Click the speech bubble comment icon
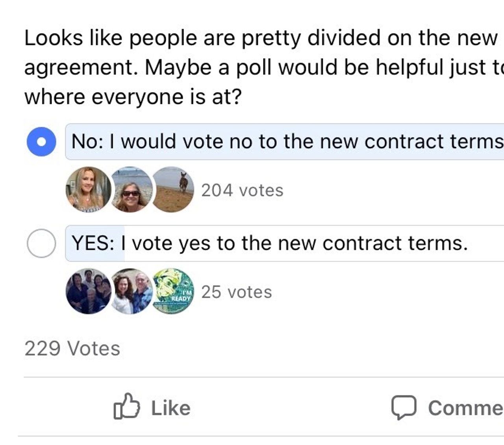Viewport: 504px width, 445px height. (404, 408)
